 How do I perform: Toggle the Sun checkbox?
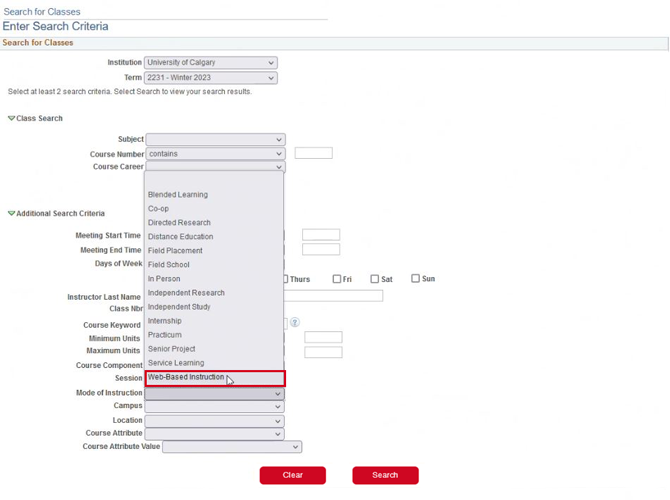[416, 279]
